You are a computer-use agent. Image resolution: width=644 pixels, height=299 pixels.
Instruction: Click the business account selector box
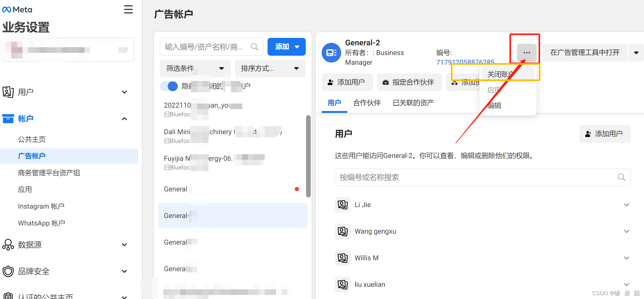coord(68,50)
